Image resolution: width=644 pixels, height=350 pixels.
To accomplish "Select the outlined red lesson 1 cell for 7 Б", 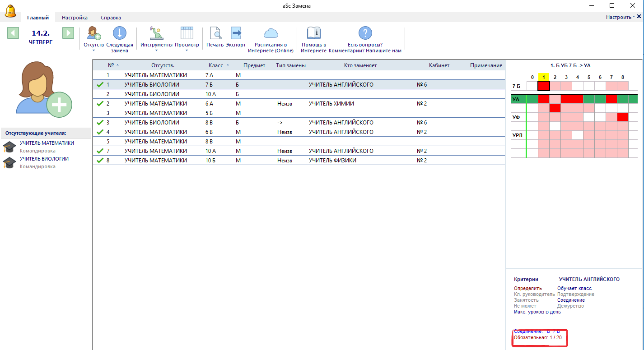I will pyautogui.click(x=544, y=86).
